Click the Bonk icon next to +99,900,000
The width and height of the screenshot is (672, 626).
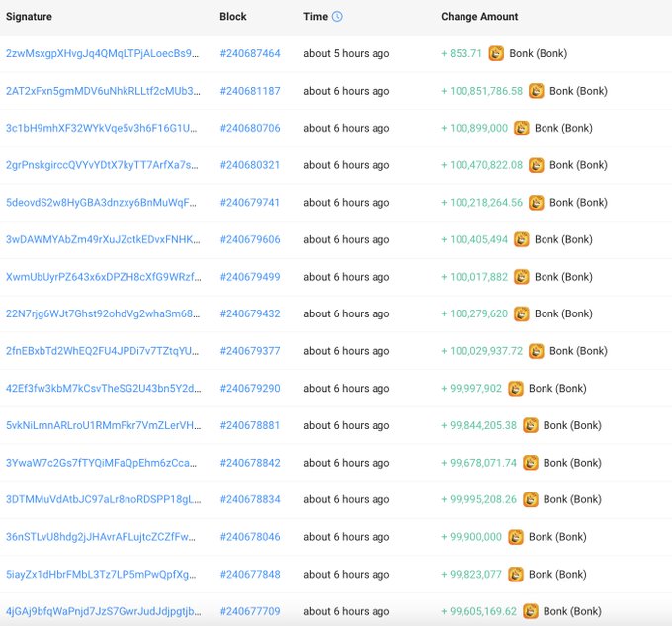[516, 537]
